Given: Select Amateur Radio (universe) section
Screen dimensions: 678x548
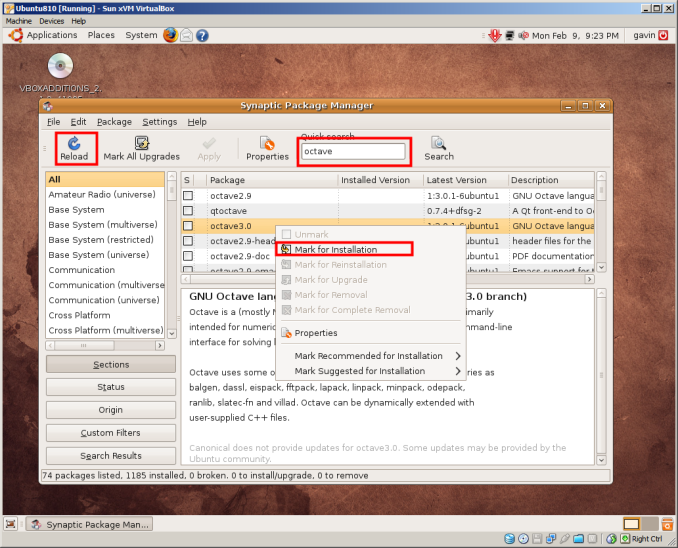Looking at the screenshot, I should click(105, 194).
